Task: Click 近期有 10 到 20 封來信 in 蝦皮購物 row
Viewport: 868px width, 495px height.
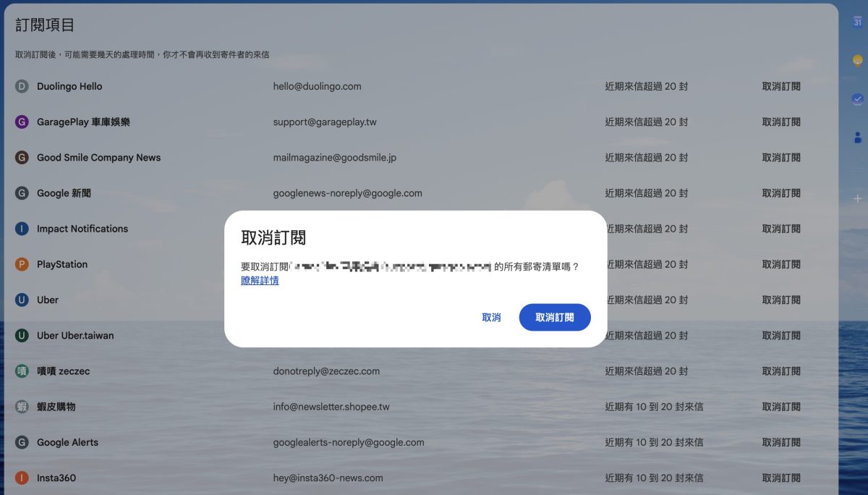Action: point(654,407)
